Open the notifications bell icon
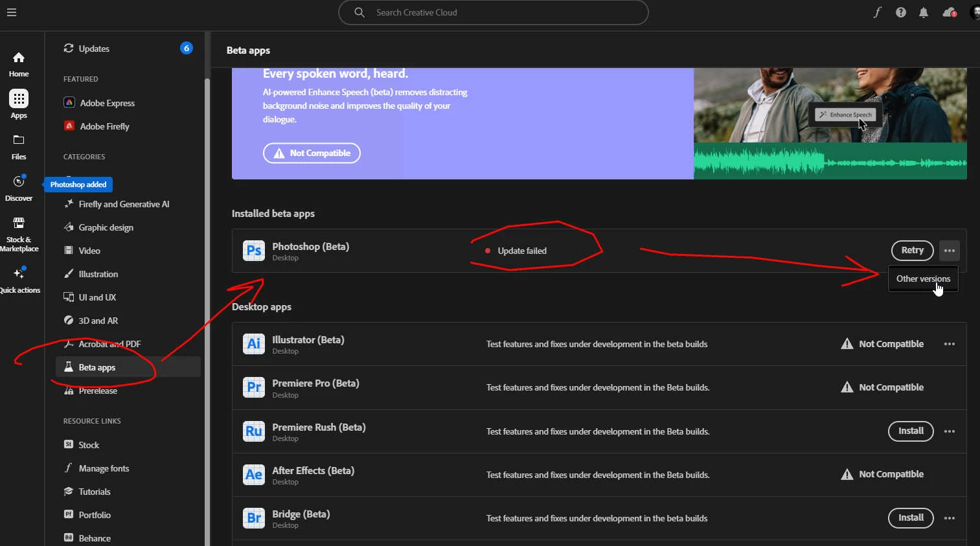The width and height of the screenshot is (980, 546). click(924, 12)
